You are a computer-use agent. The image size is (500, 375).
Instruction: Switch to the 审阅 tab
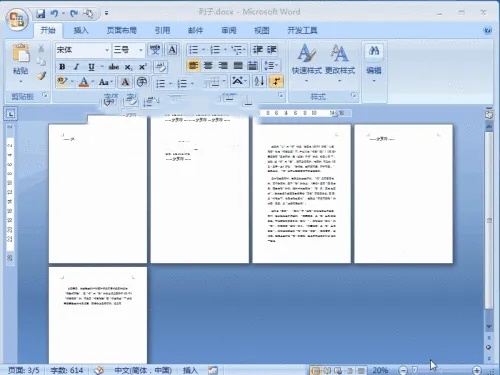point(229,30)
